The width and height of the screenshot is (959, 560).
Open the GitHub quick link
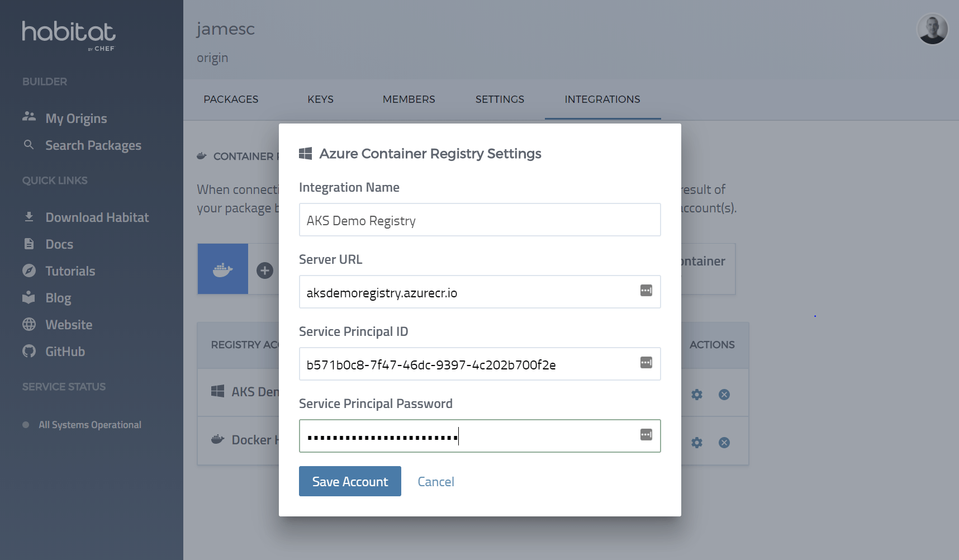(65, 352)
